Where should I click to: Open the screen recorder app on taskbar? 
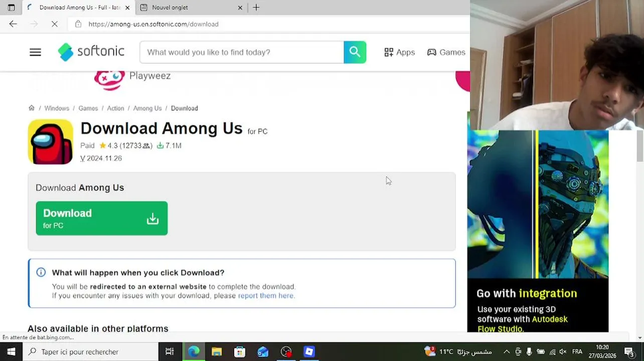[286, 352]
